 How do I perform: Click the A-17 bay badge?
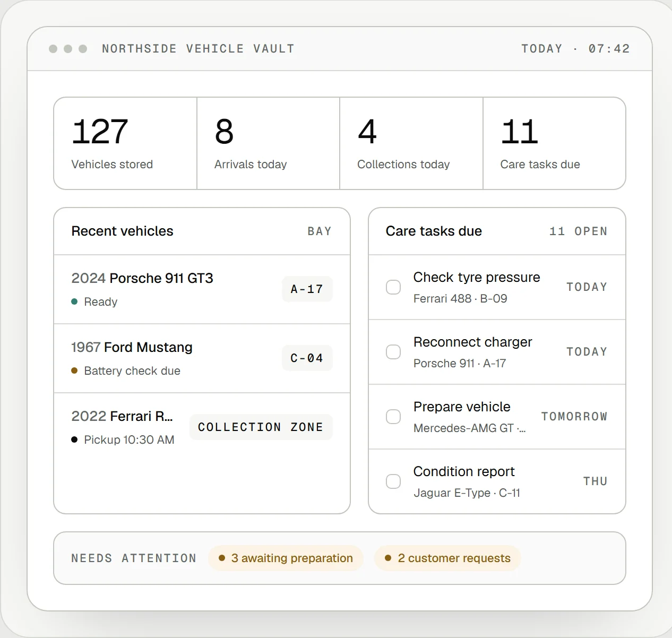coord(307,289)
